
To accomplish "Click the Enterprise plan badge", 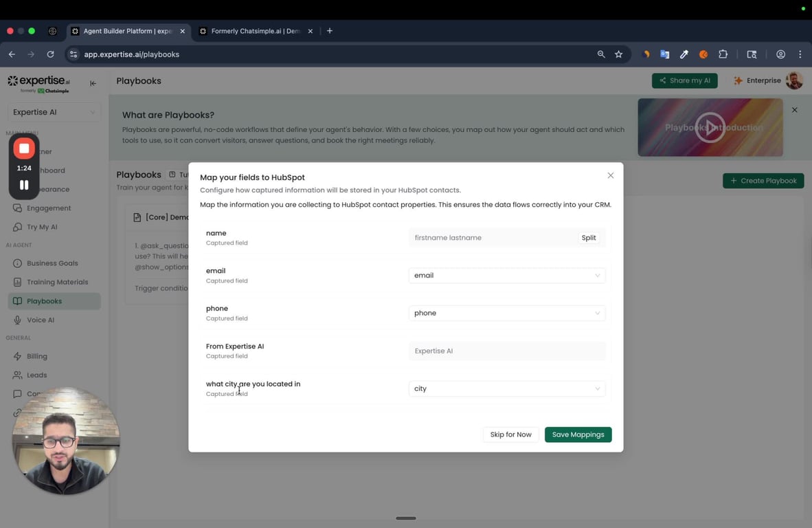I will tap(756, 81).
